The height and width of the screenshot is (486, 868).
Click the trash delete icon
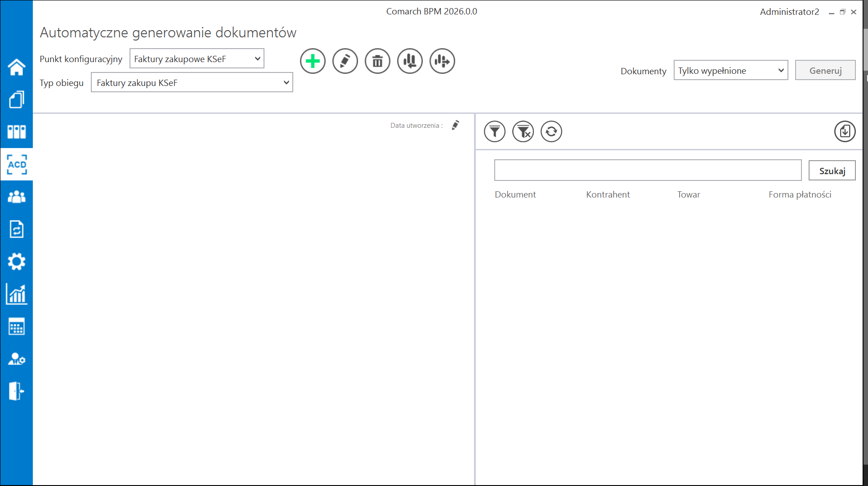(377, 61)
